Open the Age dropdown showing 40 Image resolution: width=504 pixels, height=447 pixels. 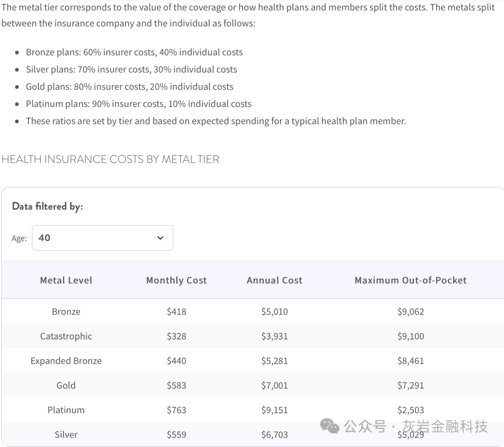[x=102, y=238]
